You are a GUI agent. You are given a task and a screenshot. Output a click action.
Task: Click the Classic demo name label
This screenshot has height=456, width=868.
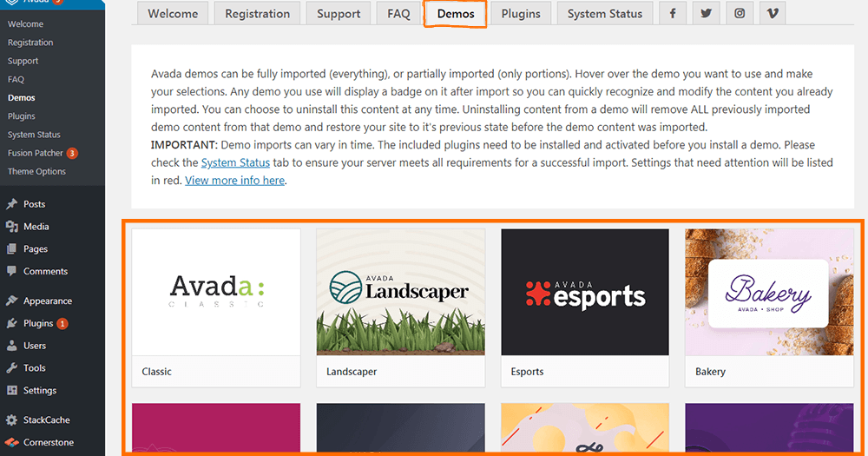coord(156,372)
